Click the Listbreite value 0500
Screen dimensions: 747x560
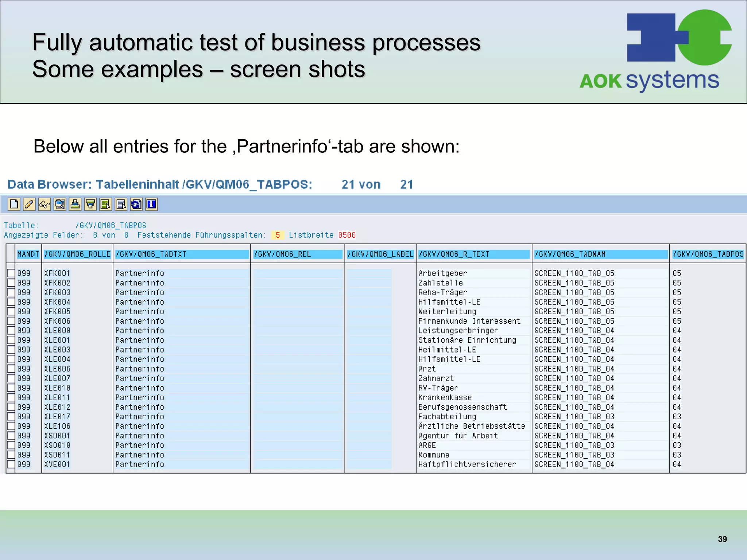347,235
